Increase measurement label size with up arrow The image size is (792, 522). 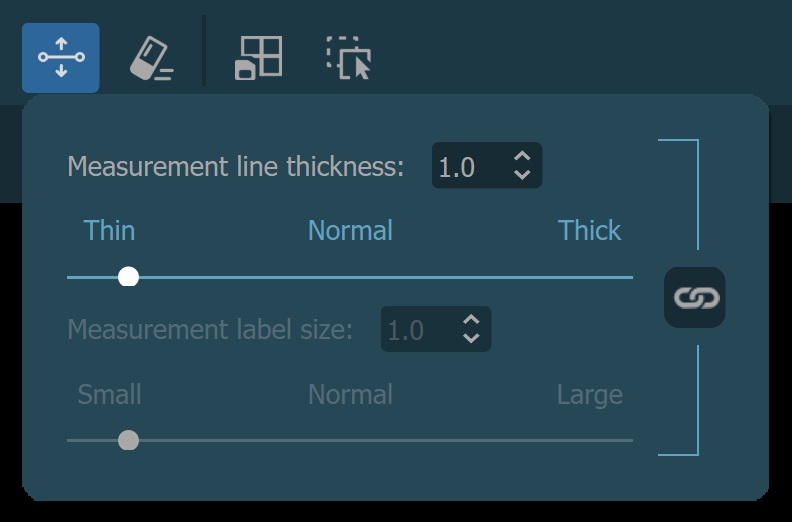pos(471,321)
